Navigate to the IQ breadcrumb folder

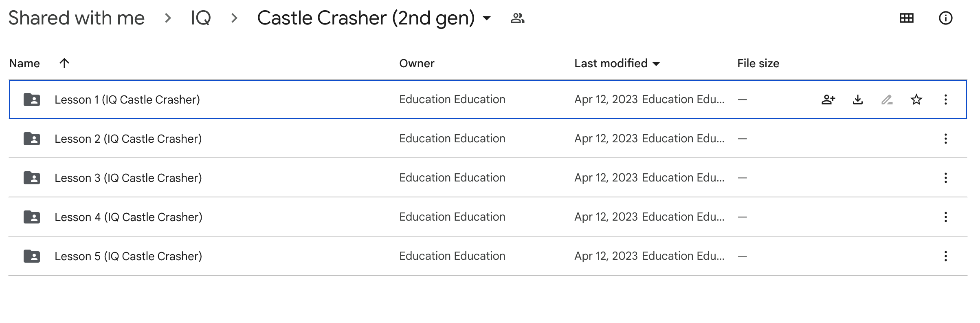pos(200,17)
